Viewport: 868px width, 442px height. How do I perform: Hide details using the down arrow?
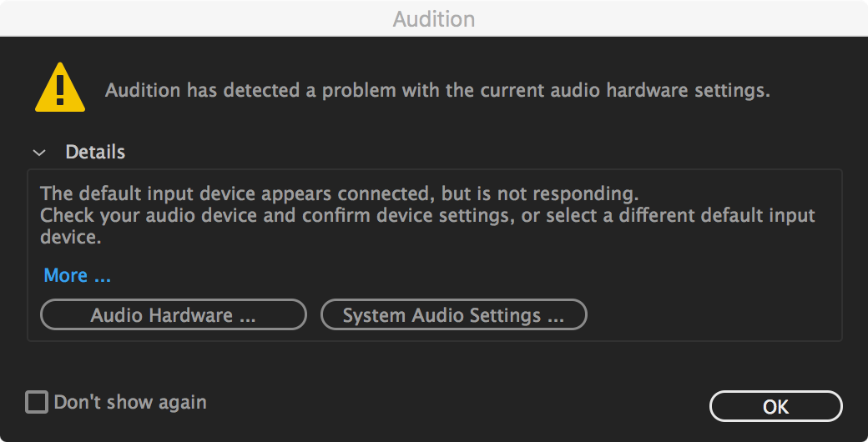click(x=38, y=153)
